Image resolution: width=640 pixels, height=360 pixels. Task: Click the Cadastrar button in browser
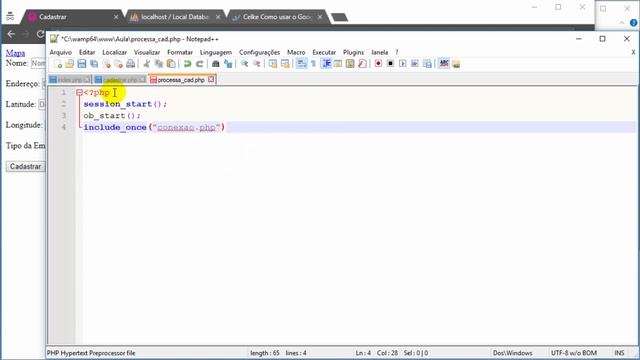(x=25, y=167)
